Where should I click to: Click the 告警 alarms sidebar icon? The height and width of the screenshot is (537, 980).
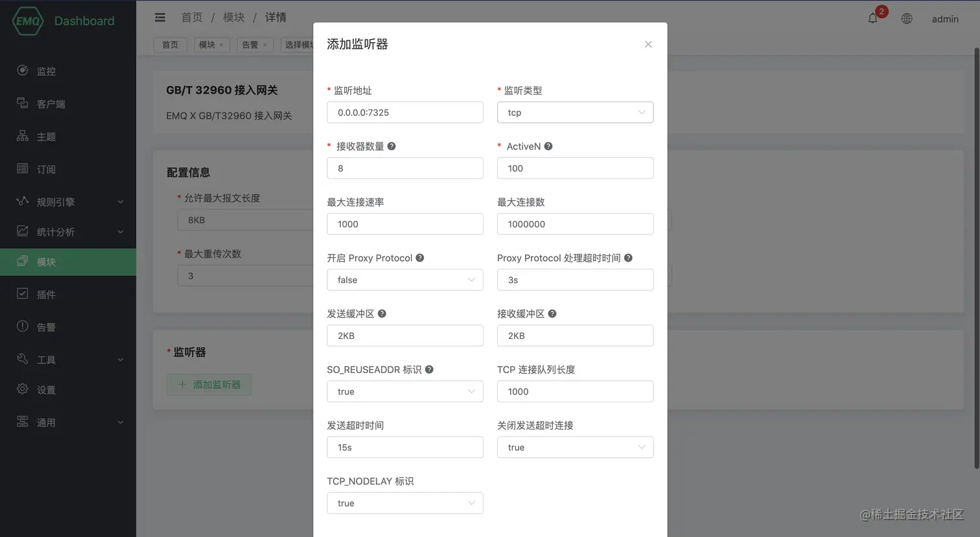23,326
